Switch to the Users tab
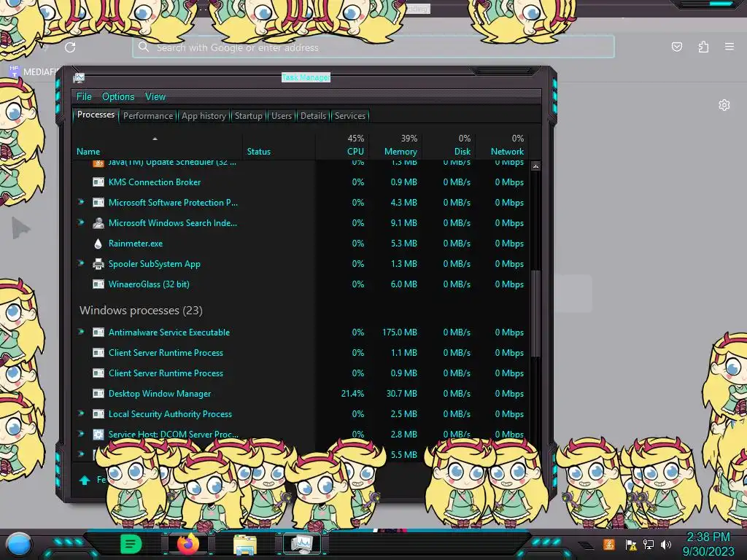This screenshot has width=747, height=560. pos(282,116)
